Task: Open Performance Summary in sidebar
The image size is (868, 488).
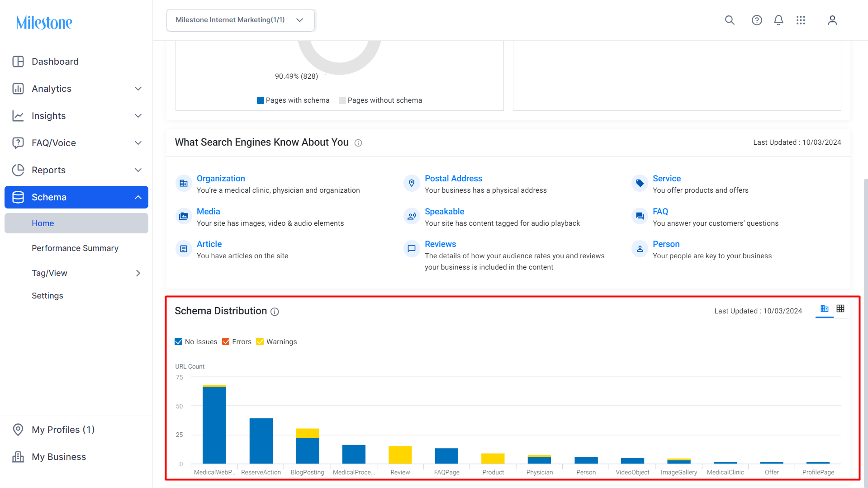Action: (x=75, y=248)
